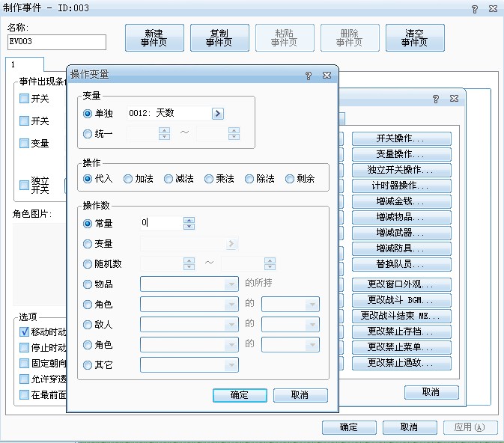
Task: Close the 操作变量 dialog
Action: [327, 75]
